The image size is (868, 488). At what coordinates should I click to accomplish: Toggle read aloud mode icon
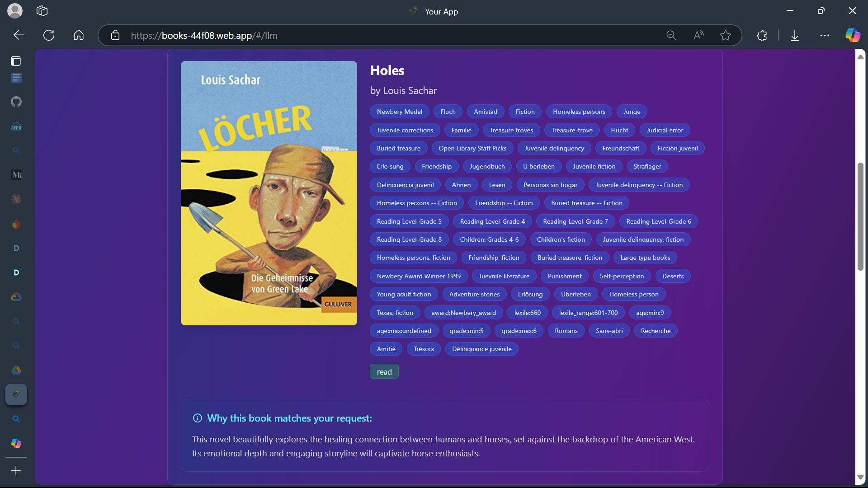(698, 35)
